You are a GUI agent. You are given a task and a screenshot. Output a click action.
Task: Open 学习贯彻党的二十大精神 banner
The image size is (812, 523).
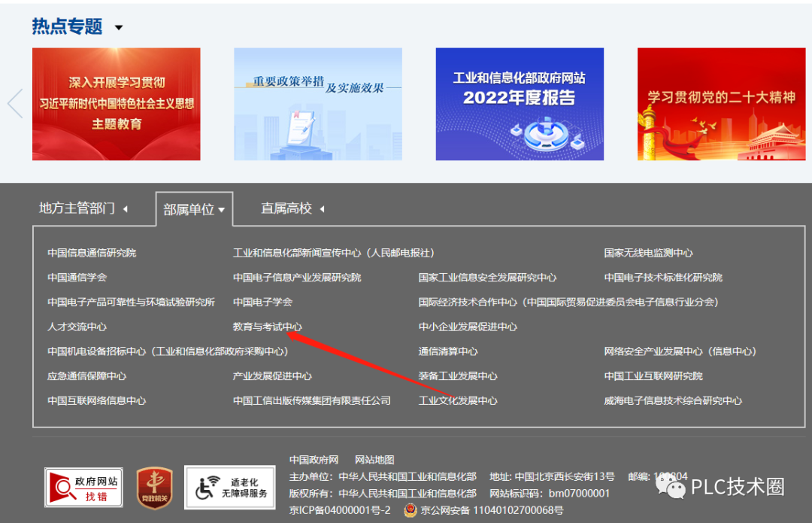[x=721, y=104]
